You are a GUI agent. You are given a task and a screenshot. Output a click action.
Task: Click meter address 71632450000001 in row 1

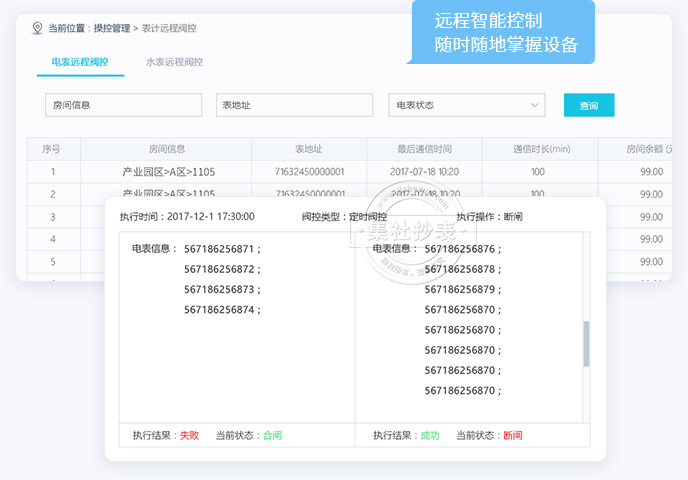pyautogui.click(x=309, y=172)
